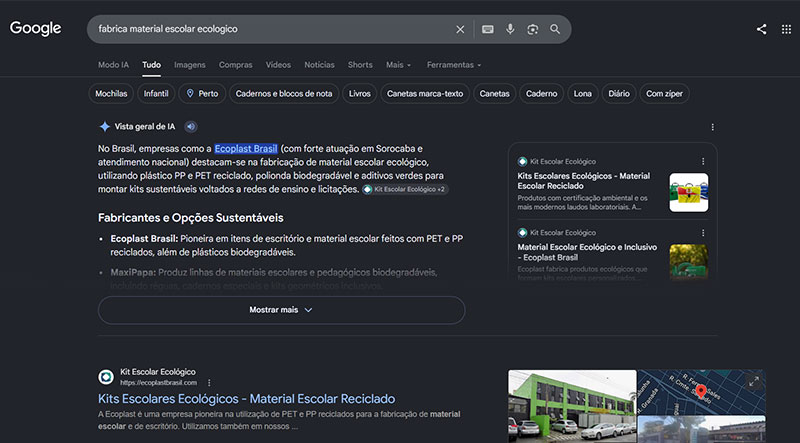Open Kits Escolares Ecológicos result title link

pyautogui.click(x=246, y=399)
